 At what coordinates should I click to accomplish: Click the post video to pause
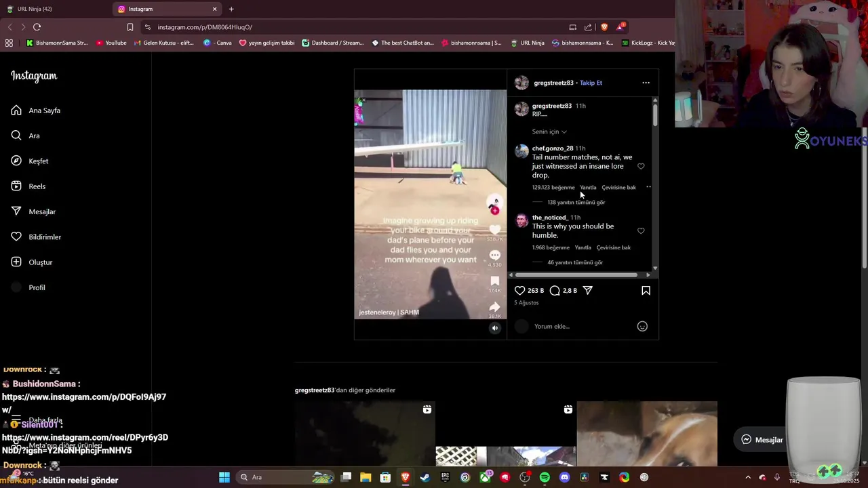pyautogui.click(x=430, y=204)
